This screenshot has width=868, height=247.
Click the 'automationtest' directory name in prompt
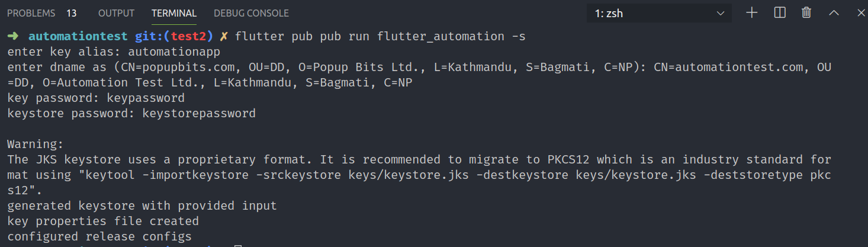78,37
